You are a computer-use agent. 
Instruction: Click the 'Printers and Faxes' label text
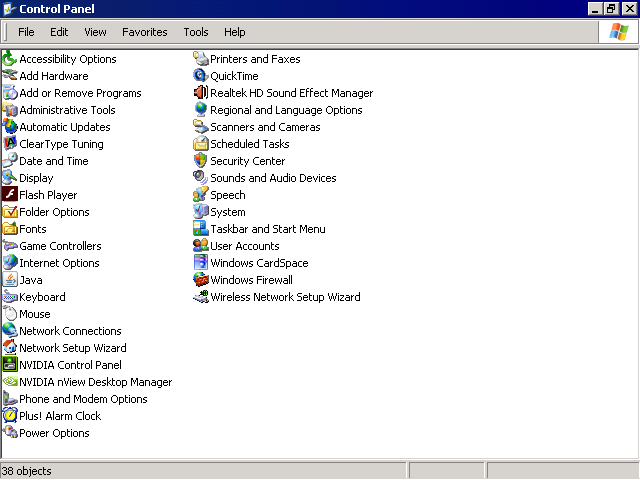click(255, 59)
